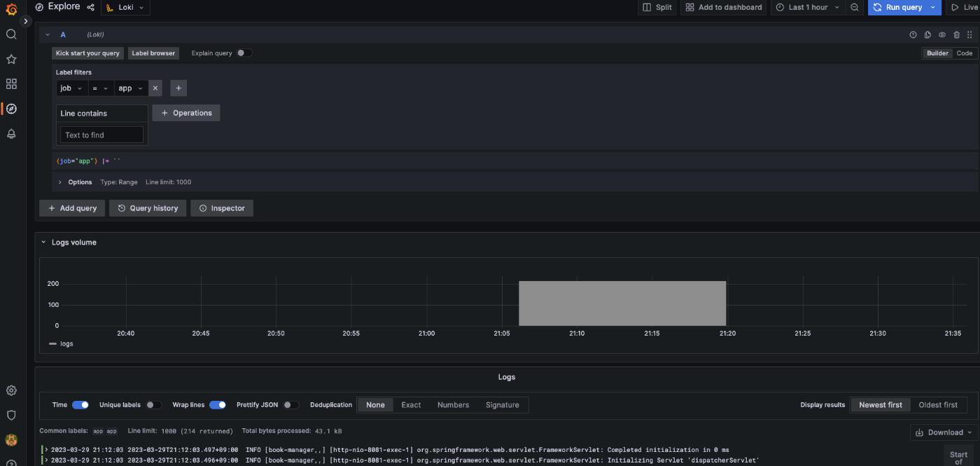Open the Alerting bell icon

11,134
